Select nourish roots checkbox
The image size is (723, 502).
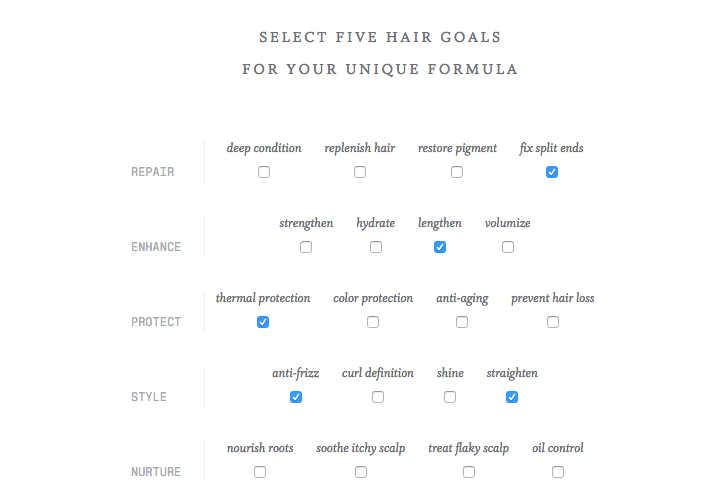click(x=260, y=472)
